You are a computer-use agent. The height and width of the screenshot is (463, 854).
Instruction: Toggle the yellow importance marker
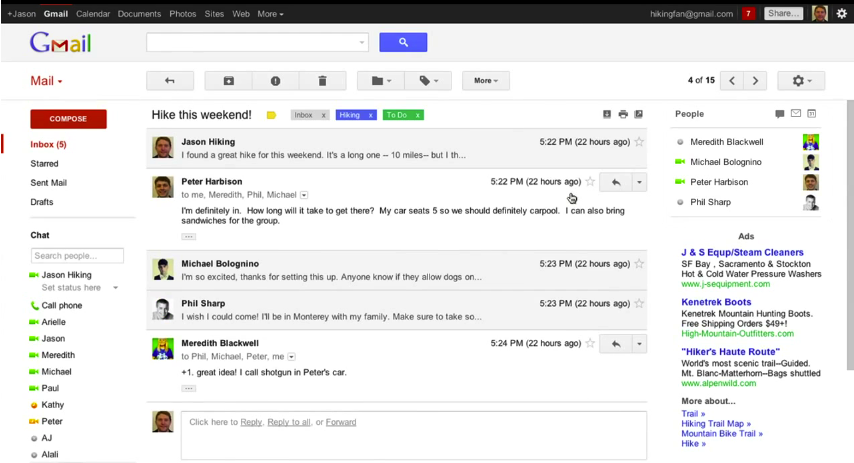click(x=271, y=115)
